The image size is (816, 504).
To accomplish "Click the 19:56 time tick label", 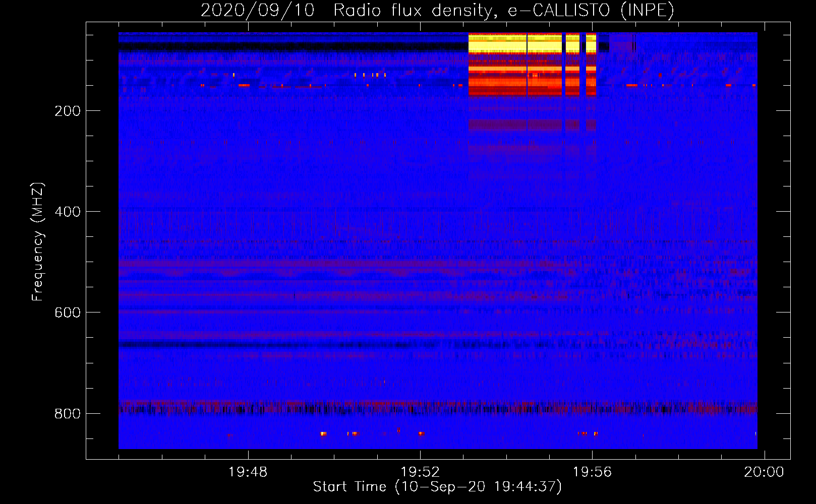I will pos(593,472).
